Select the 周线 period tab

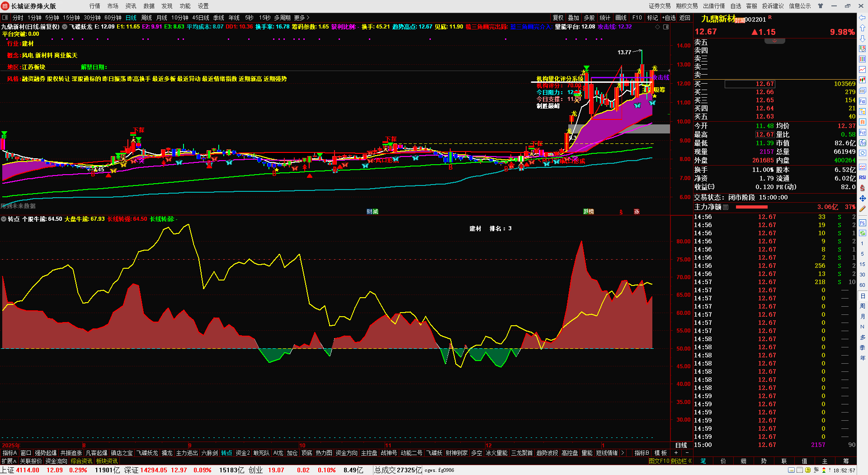(146, 18)
